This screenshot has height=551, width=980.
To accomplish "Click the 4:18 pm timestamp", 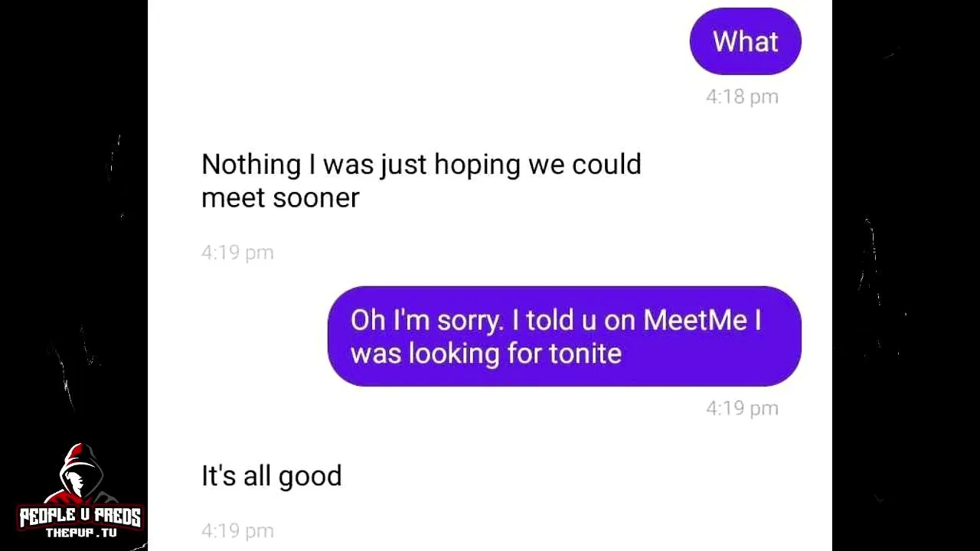I will 742,96.
